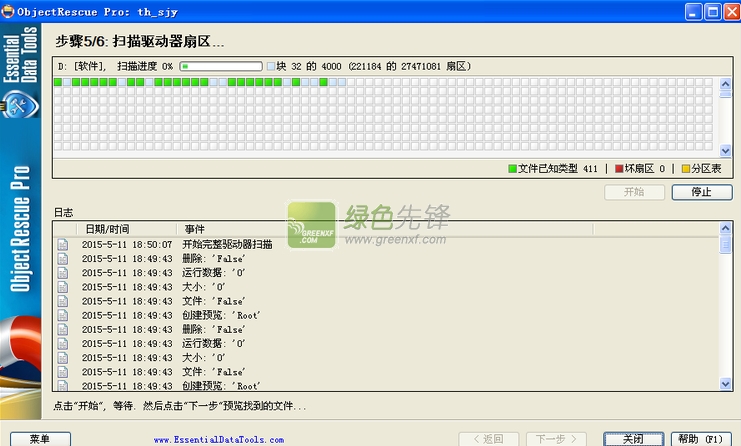Click the light-blue current block indicator
This screenshot has height=446, width=741.
271,66
